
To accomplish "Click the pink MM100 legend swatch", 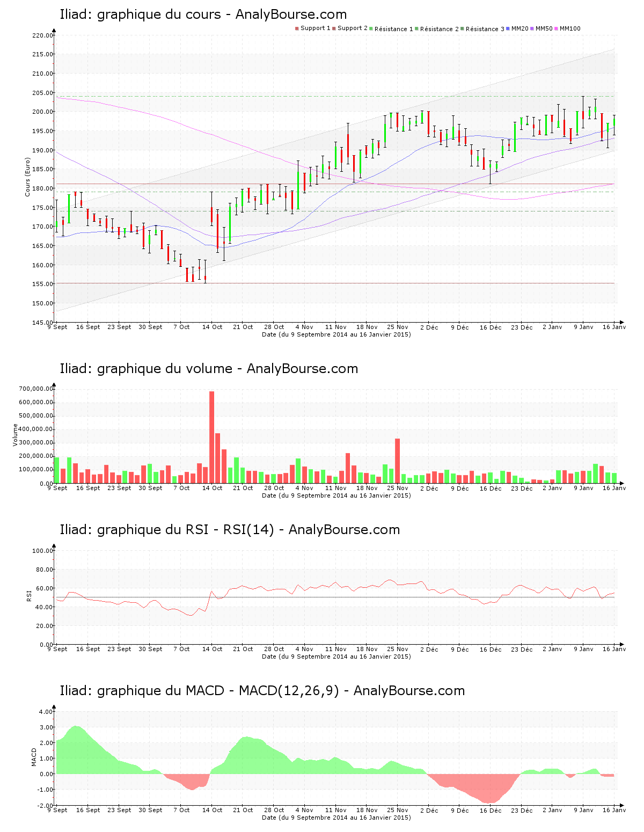I will pyautogui.click(x=557, y=28).
